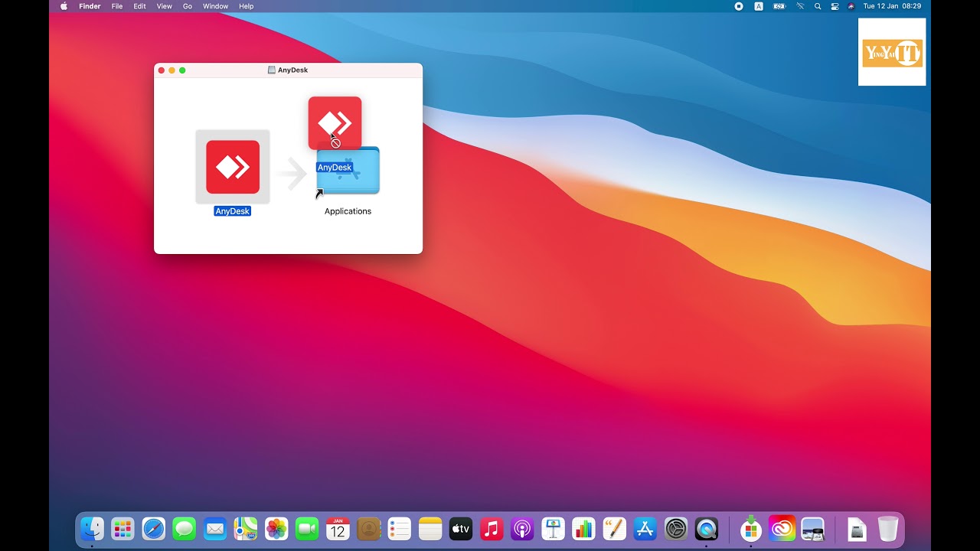
Task: Open the Microsoft installer app in Dock
Action: tap(751, 528)
